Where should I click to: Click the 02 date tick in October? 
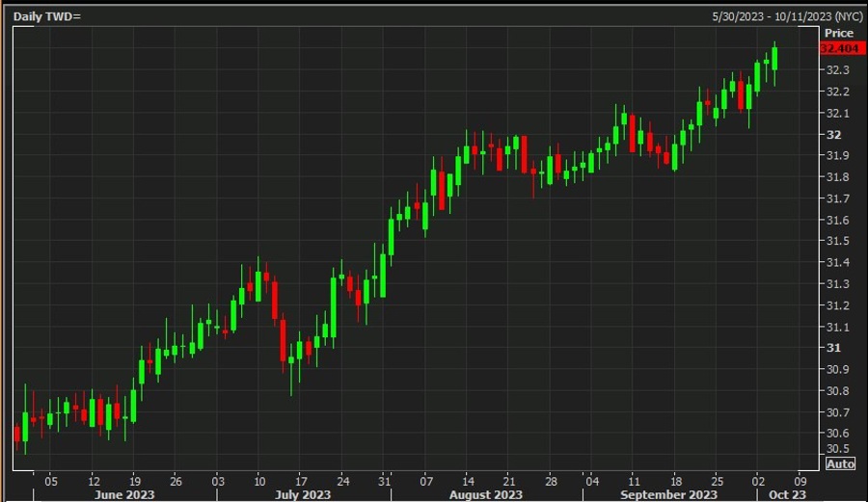coord(758,482)
